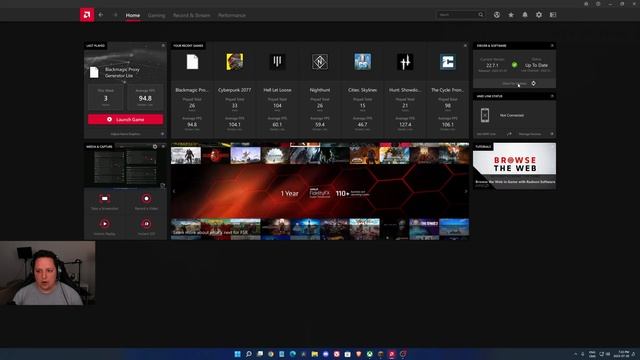Click the AMD logo in the header

pos(87,15)
